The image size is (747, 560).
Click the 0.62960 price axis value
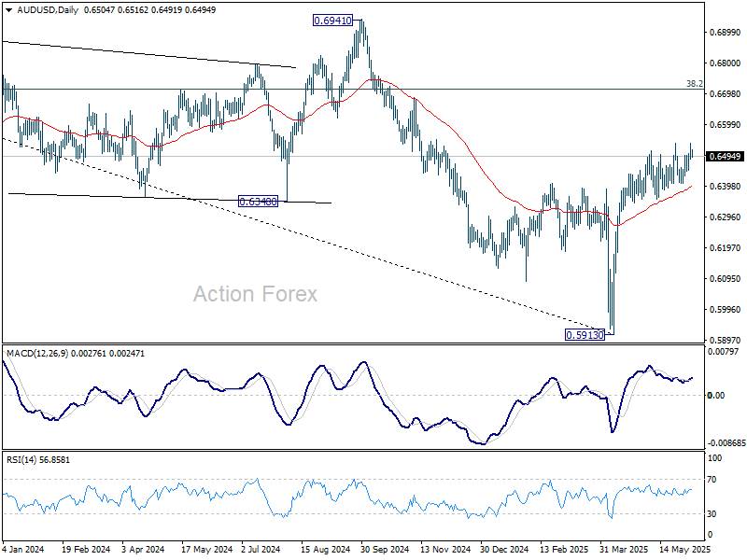726,217
